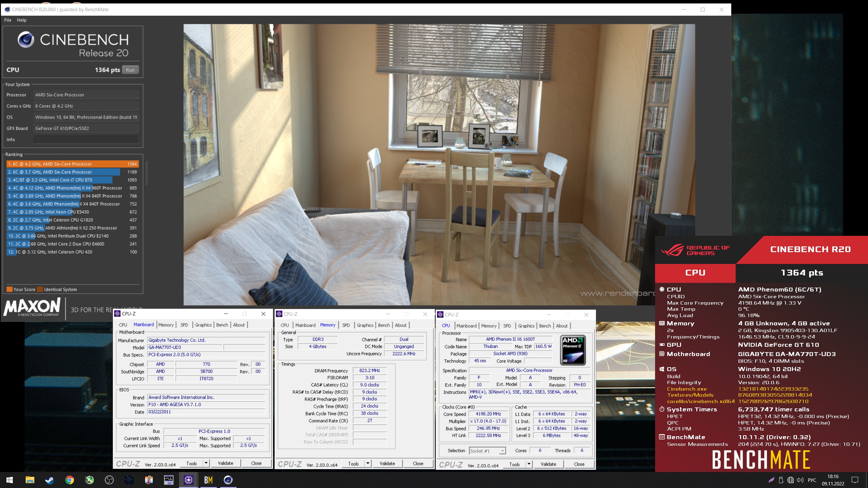Screen dimensions: 868x488
Task: Select ranking entry Intel Xeon CPU E5430
Action: click(x=73, y=212)
